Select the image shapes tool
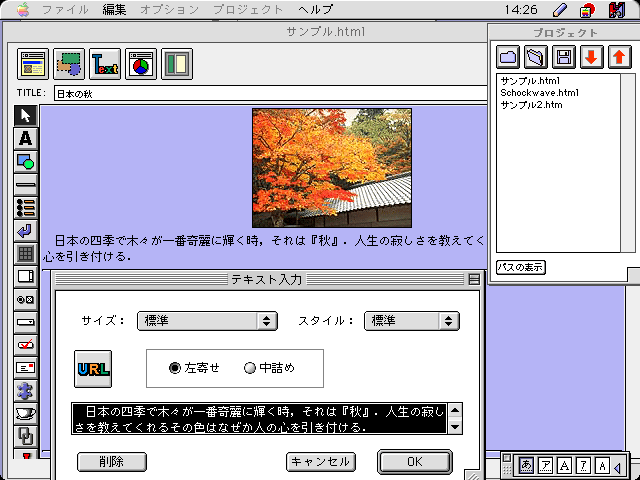 [26, 162]
